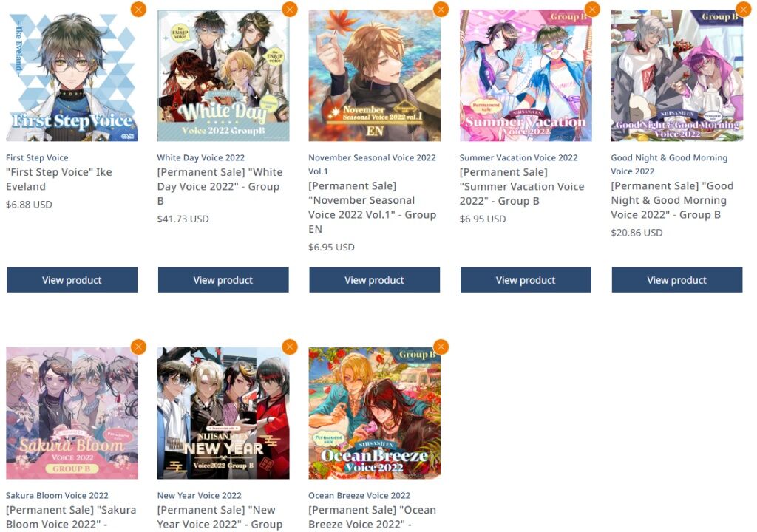Remove White Day Voice 2022 with orange X
757x532 pixels.
(290, 9)
